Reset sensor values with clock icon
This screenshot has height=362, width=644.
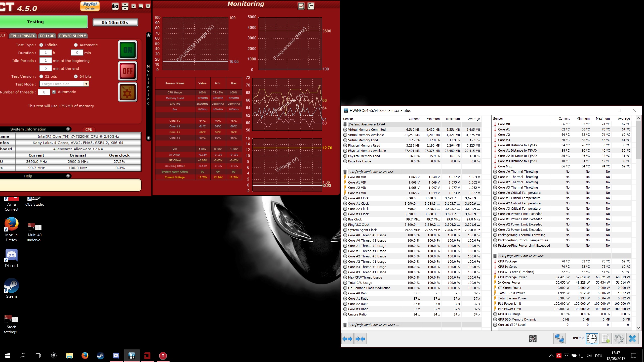(x=592, y=339)
